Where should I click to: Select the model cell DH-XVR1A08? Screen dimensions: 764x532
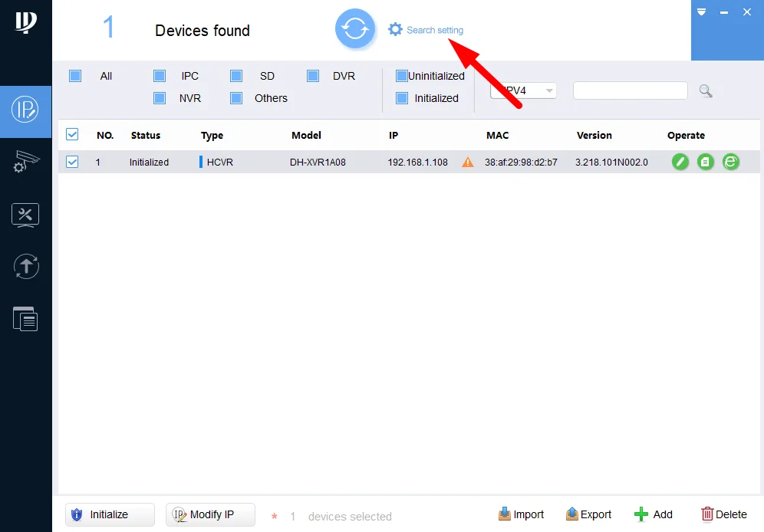point(318,162)
